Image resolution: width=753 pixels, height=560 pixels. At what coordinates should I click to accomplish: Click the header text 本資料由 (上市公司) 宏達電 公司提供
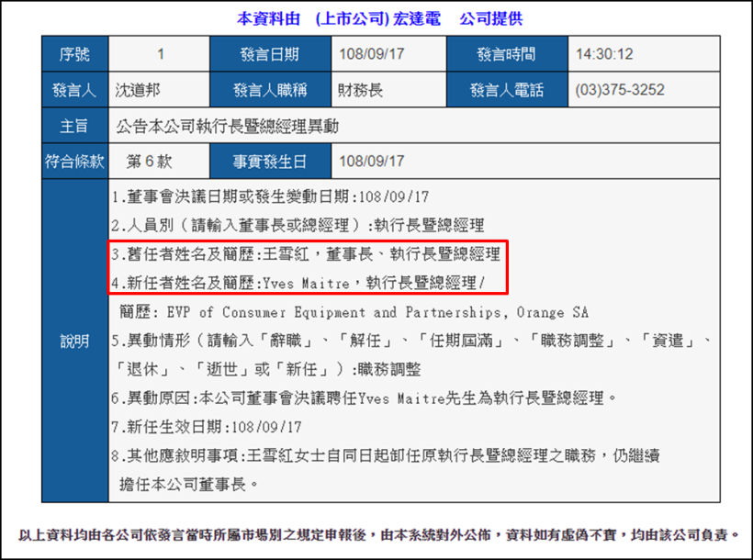coord(379,18)
